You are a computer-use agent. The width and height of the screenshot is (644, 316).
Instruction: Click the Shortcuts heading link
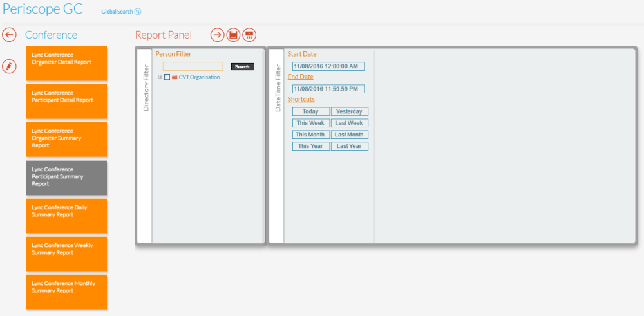[x=301, y=99]
